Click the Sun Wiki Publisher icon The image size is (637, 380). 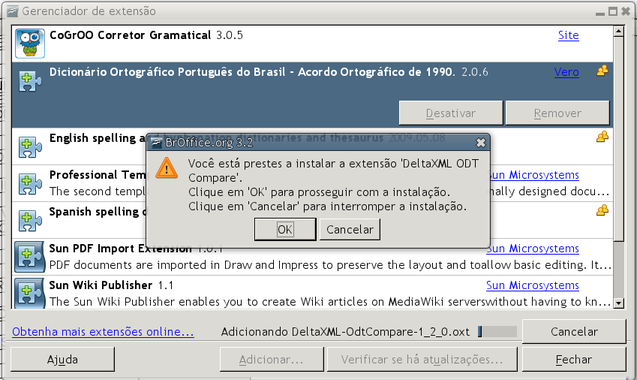click(29, 293)
